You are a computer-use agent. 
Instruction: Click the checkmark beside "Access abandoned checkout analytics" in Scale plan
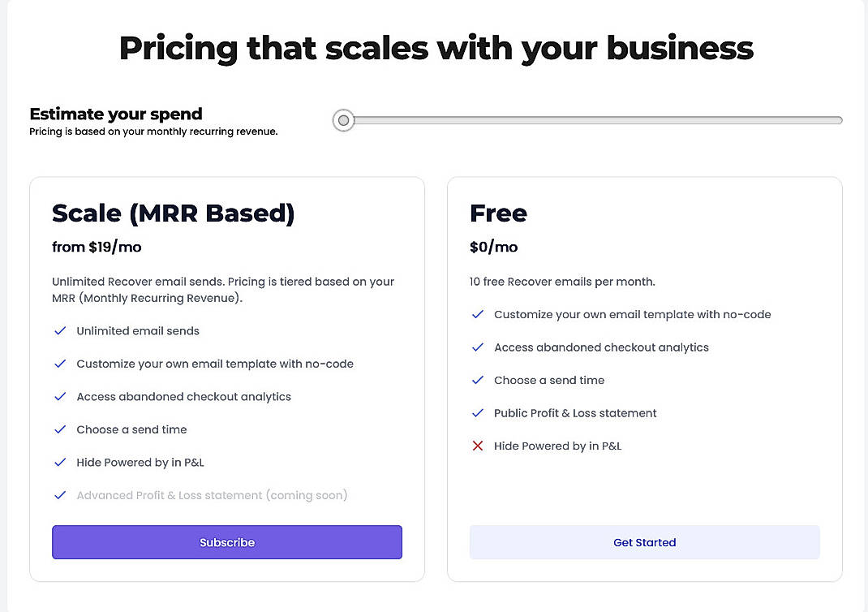click(x=60, y=396)
